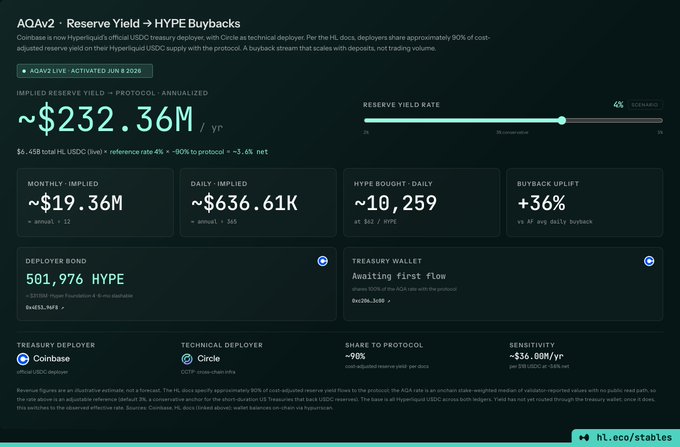Screen dimensions: 680x447
Task: Click the '~3.6% net' formula result
Action: coord(250,152)
